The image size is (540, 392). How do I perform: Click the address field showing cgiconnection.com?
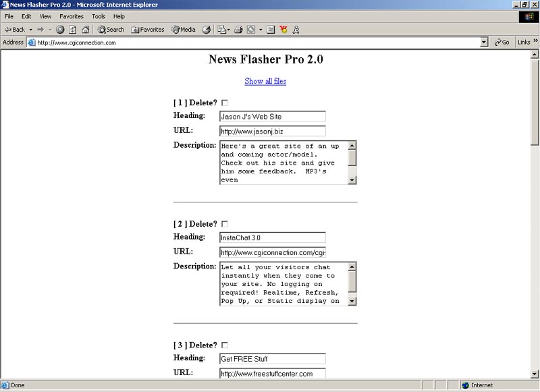[258, 43]
